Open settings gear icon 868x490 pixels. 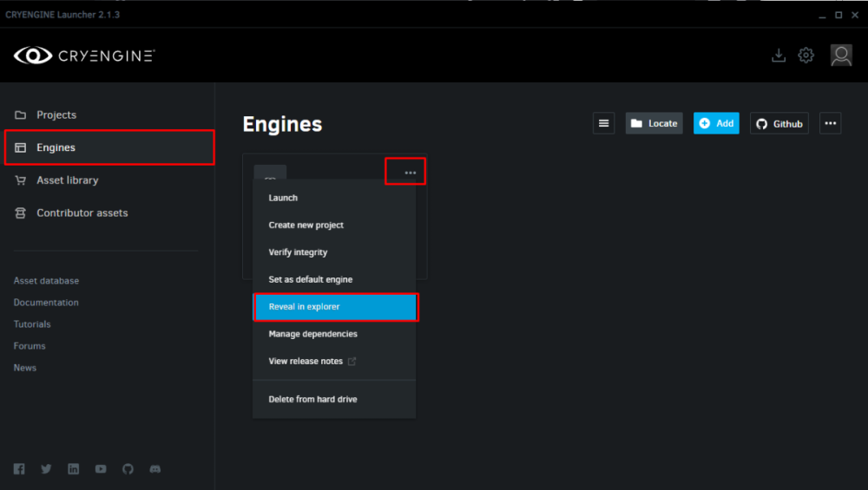[806, 56]
